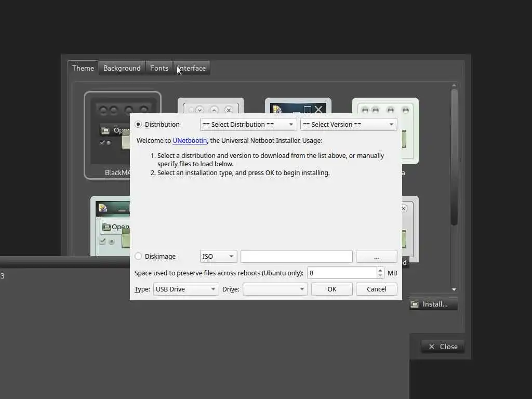Click the X icon on Close button
The width and height of the screenshot is (532, 399).
click(x=432, y=347)
